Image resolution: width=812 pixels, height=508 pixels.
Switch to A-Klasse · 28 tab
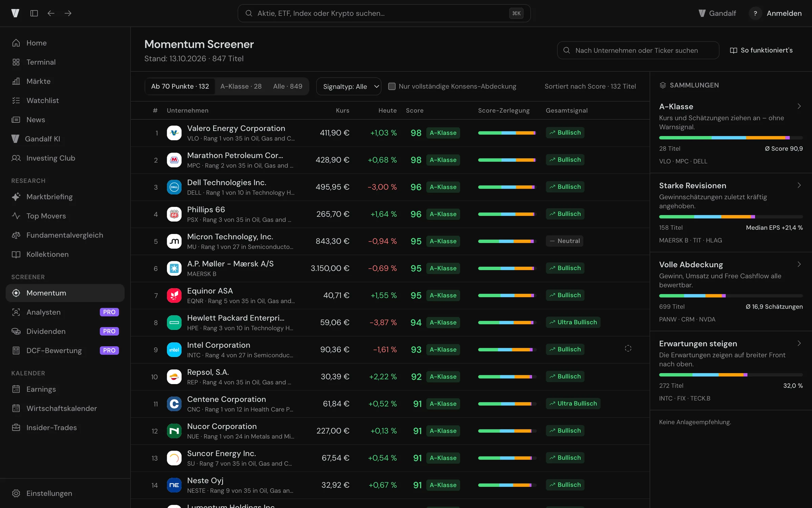(x=241, y=86)
